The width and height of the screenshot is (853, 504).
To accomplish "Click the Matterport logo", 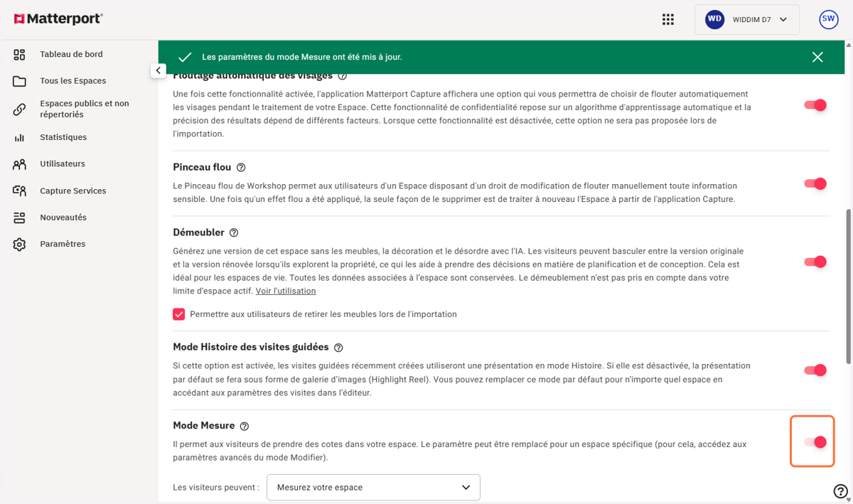I will click(58, 19).
